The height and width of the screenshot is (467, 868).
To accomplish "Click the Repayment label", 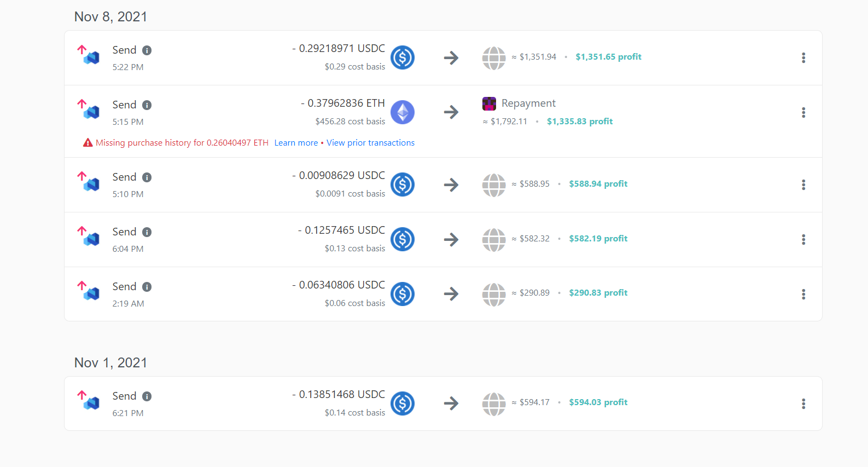I will [528, 103].
